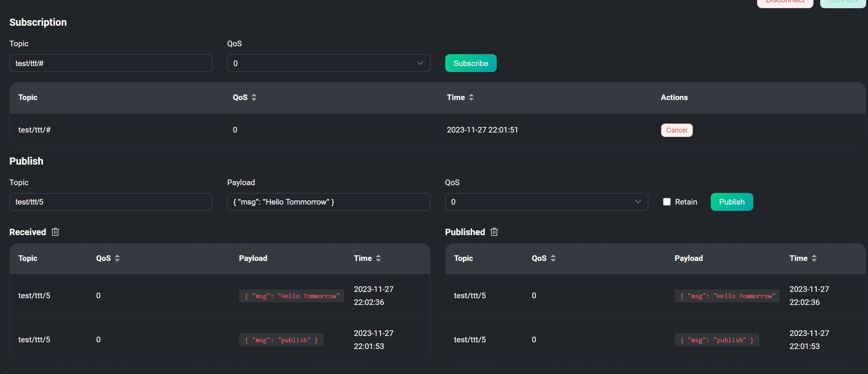The height and width of the screenshot is (374, 868).
Task: Sort subscription table by Time
Action: coord(471,97)
